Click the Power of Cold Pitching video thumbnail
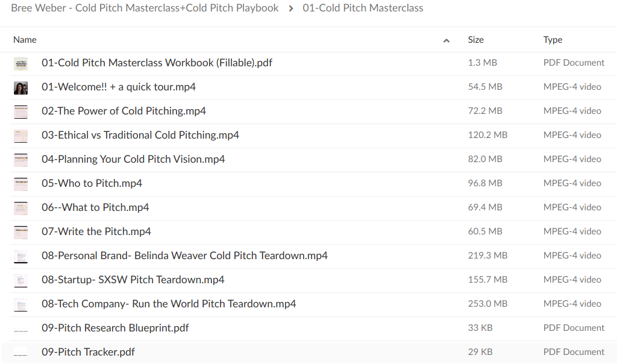Image resolution: width=617 pixels, height=364 pixels. pos(21,111)
